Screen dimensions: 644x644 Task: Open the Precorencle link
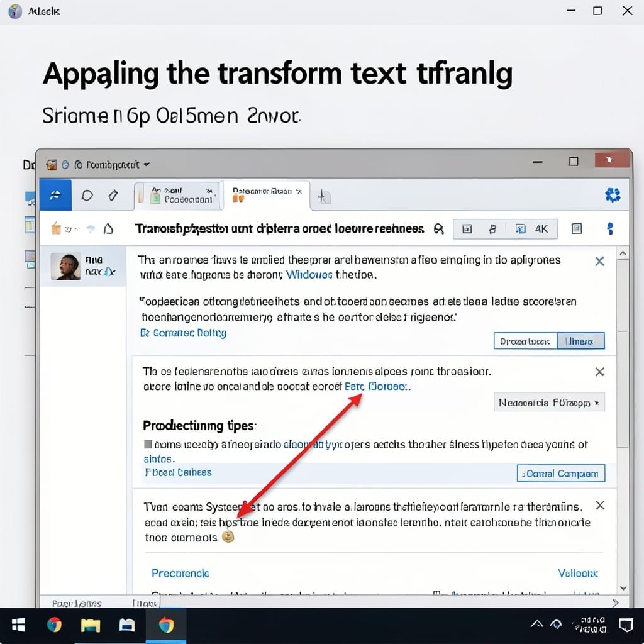[180, 574]
